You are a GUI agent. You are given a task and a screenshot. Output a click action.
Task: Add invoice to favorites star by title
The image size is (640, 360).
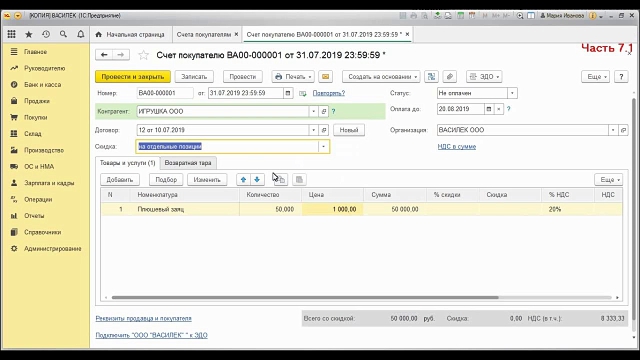tap(143, 55)
